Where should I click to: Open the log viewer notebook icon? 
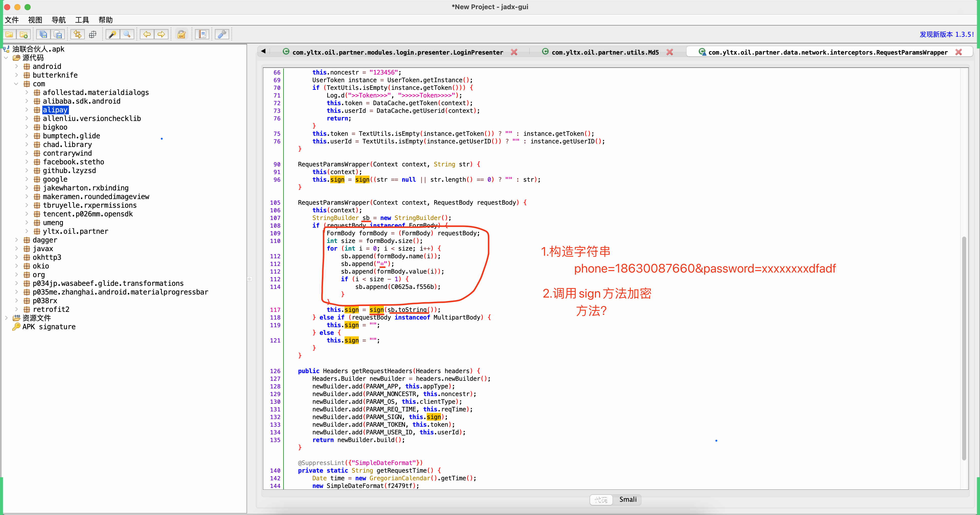click(x=202, y=34)
